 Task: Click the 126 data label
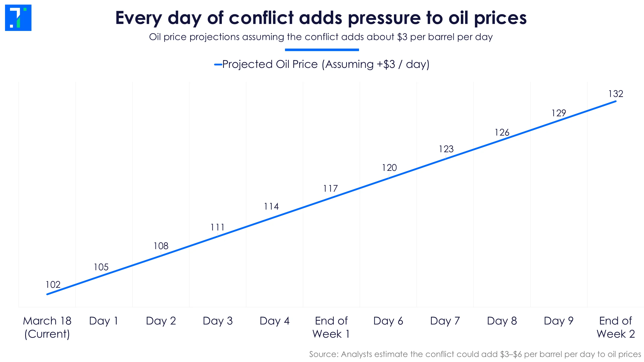[x=502, y=132]
